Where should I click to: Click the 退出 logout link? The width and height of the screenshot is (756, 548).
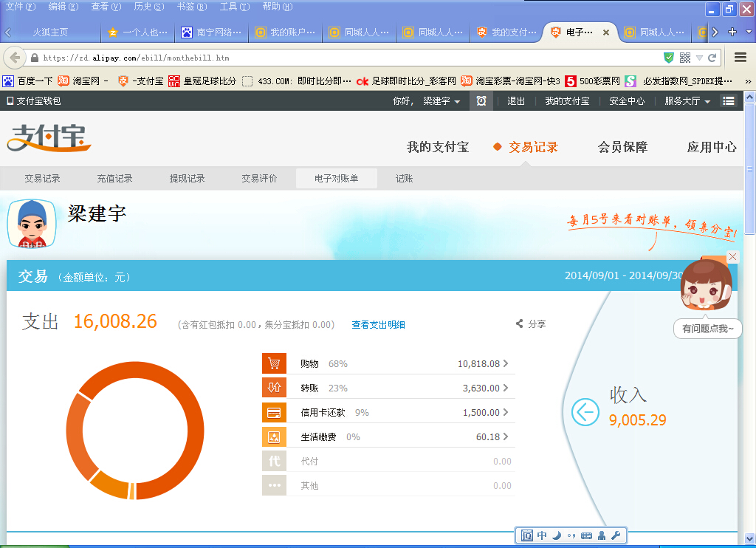click(x=516, y=101)
